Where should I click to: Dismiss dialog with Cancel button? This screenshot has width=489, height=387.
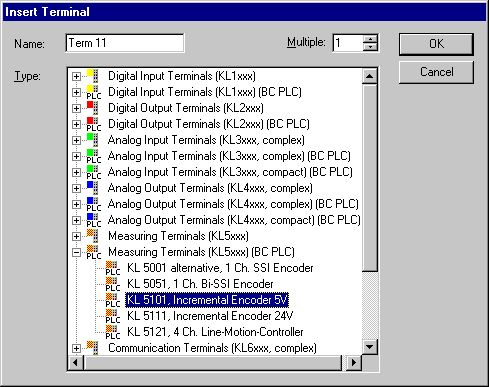click(x=436, y=72)
